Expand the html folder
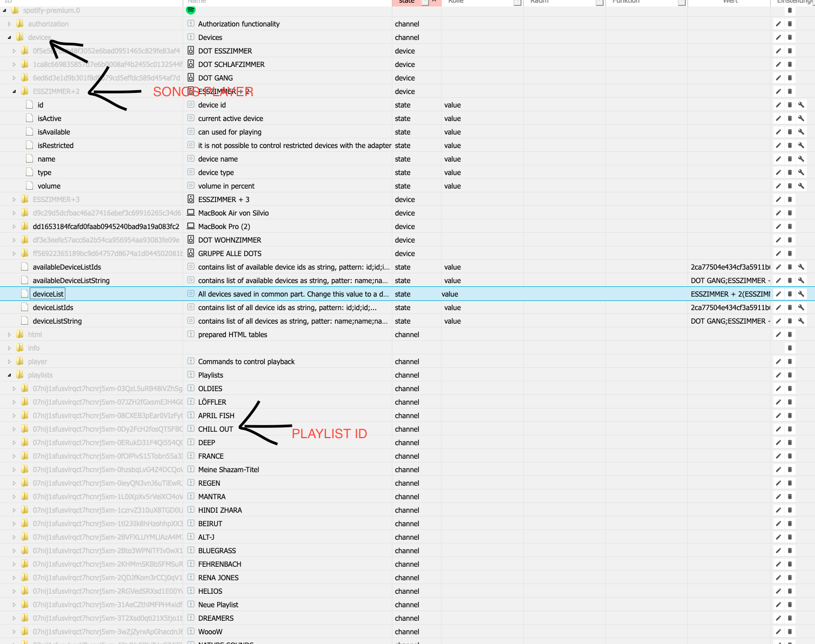Screen dimensions: 815x644 pyautogui.click(x=9, y=334)
